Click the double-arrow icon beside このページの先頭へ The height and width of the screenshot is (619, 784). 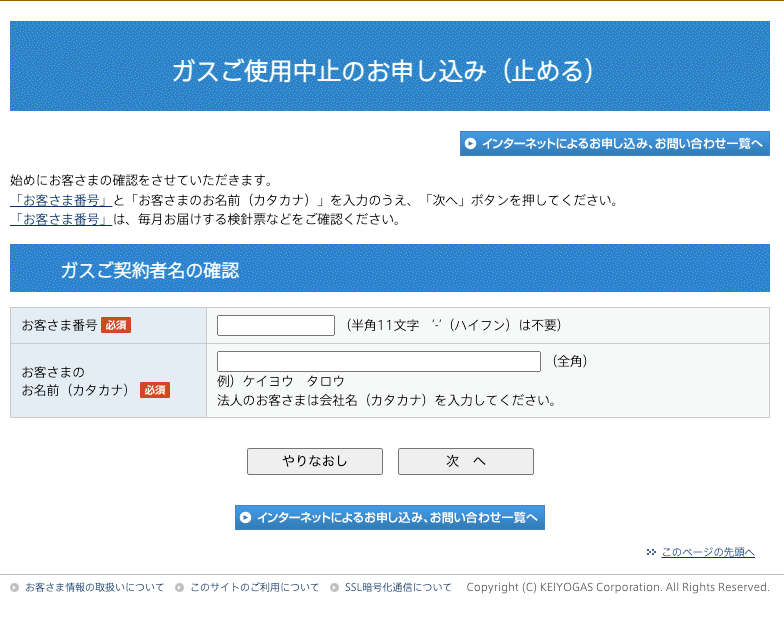[x=651, y=552]
